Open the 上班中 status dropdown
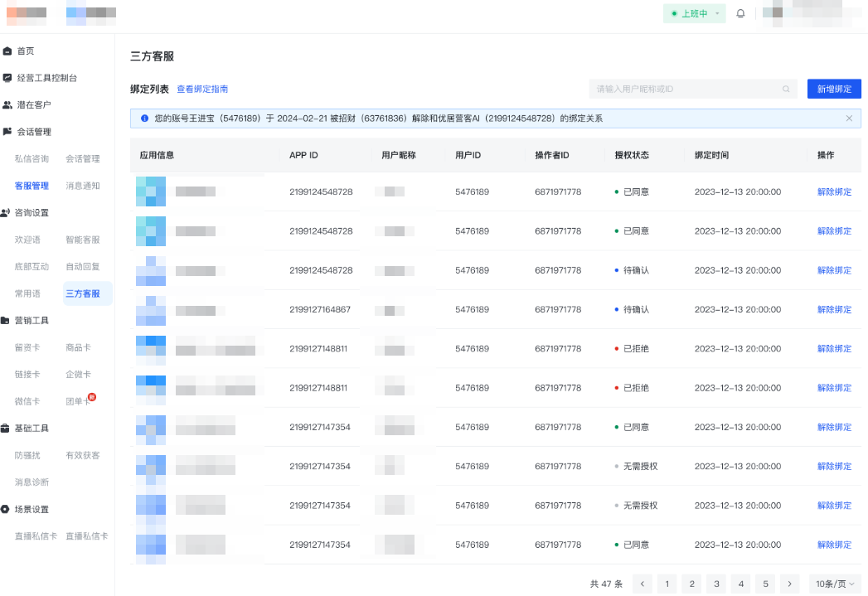The width and height of the screenshot is (868, 596). click(x=694, y=14)
